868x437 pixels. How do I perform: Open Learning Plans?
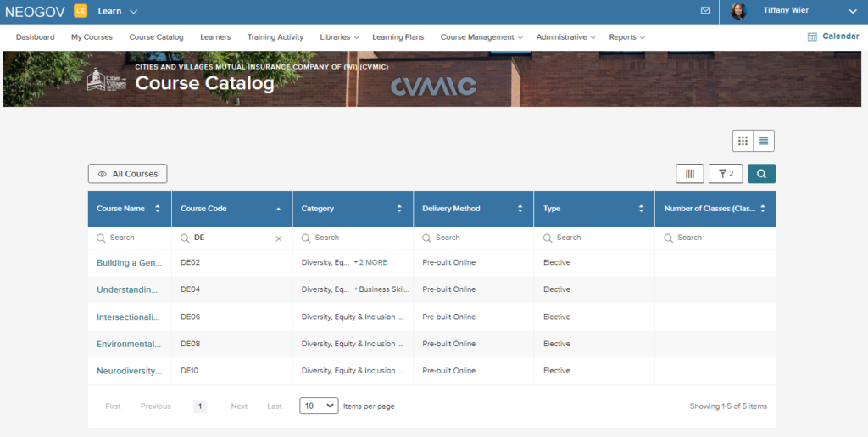398,37
